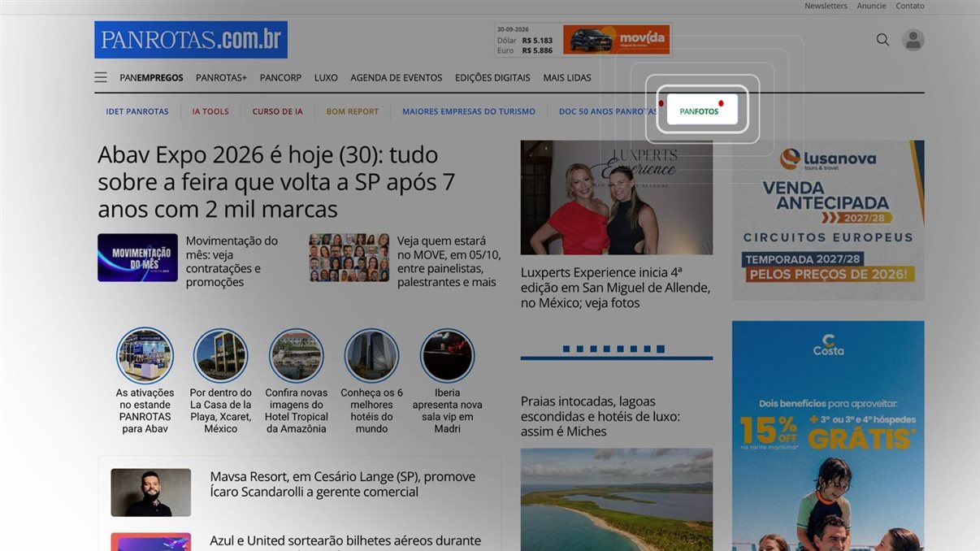
Task: Open the Newsletters link at top
Action: pyautogui.click(x=826, y=6)
